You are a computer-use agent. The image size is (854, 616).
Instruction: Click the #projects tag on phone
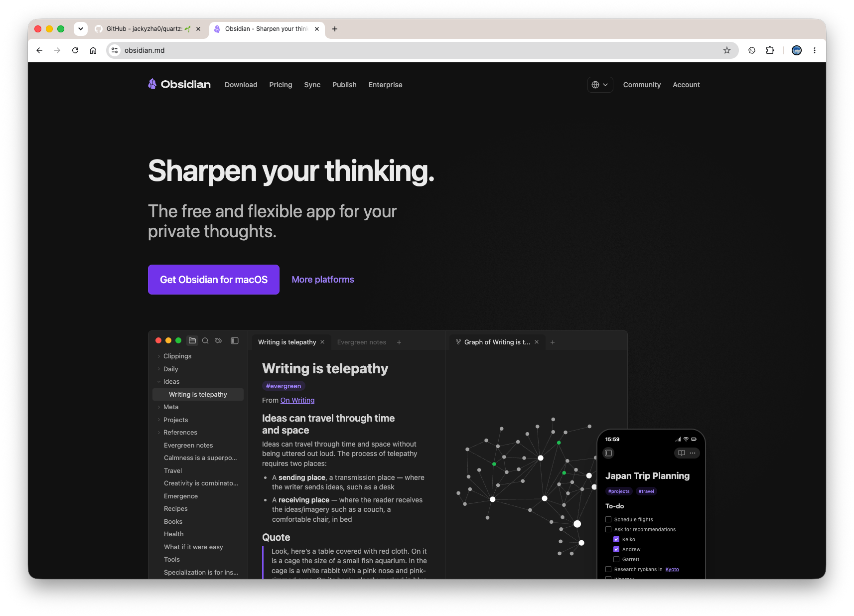tap(619, 491)
